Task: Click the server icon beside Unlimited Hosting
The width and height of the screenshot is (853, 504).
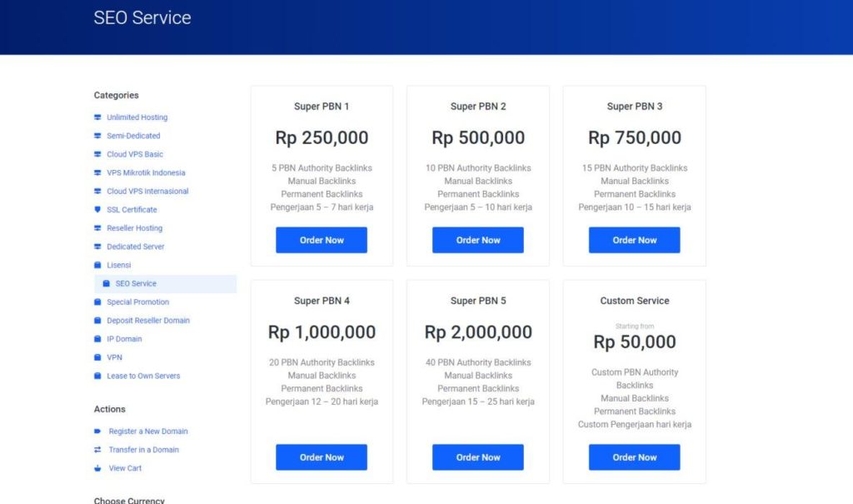Action: coord(97,117)
